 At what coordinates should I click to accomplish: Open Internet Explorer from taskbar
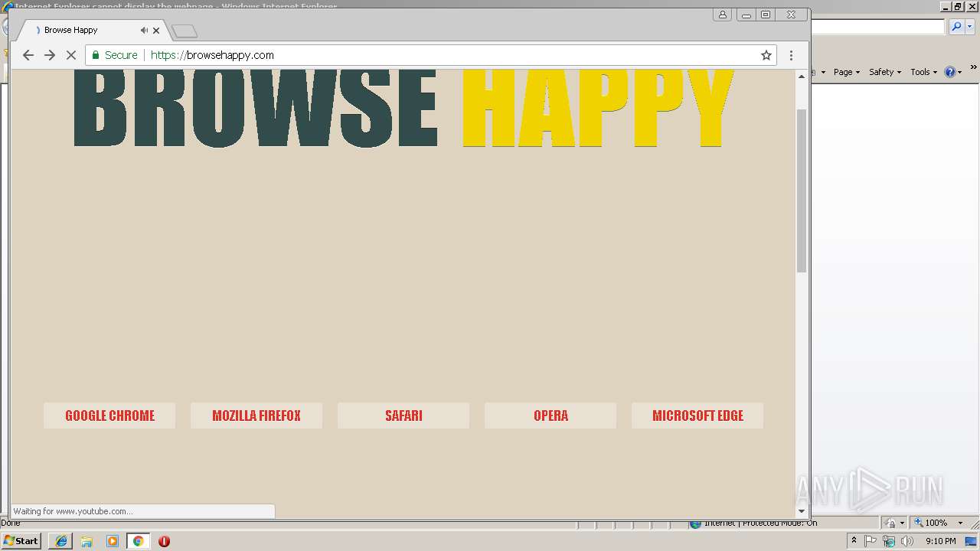(x=60, y=541)
